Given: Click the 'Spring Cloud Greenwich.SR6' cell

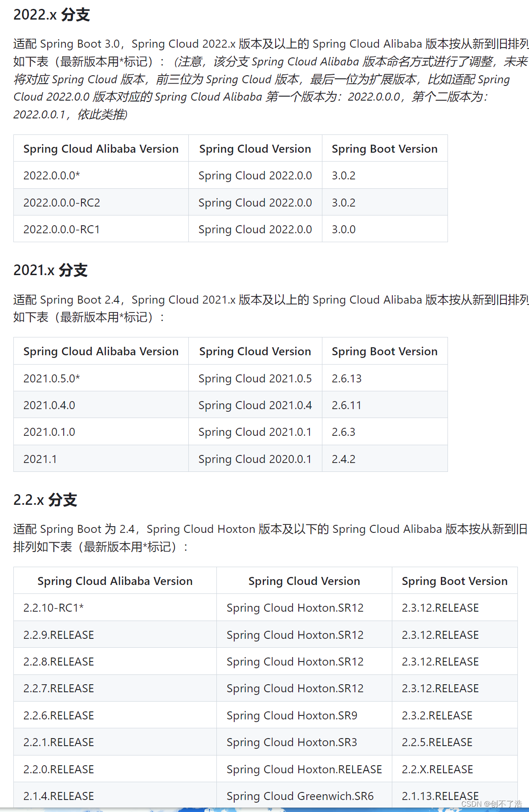Looking at the screenshot, I should point(304,796).
